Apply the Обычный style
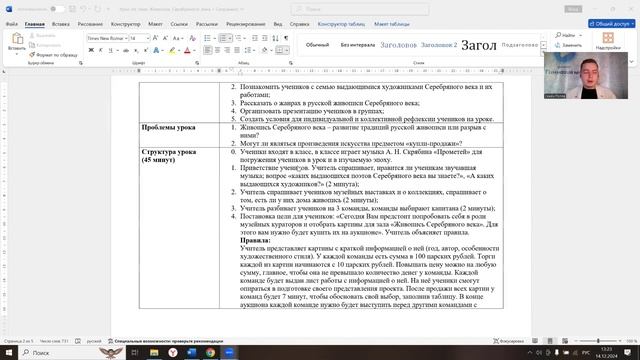Viewport: 640px width, 360px height. [318, 45]
